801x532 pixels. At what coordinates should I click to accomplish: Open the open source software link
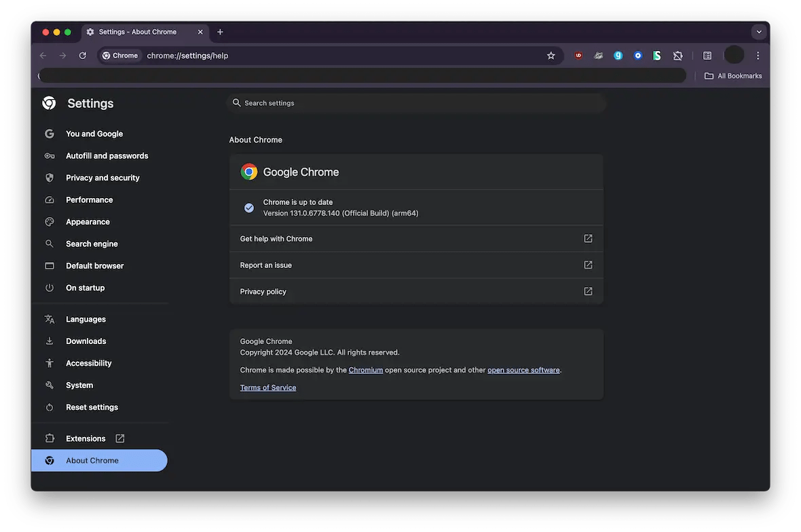[x=523, y=370]
